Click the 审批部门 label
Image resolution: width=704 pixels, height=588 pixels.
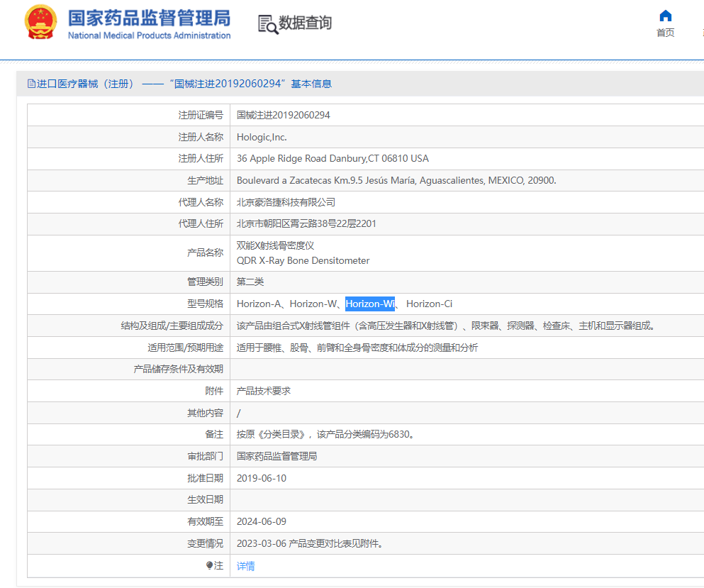205,456
